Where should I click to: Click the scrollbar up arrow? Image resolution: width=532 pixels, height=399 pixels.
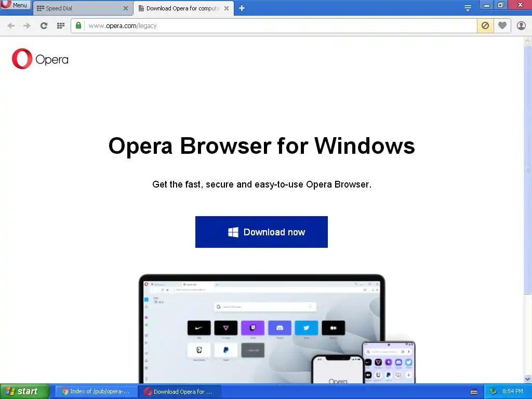pyautogui.click(x=528, y=41)
